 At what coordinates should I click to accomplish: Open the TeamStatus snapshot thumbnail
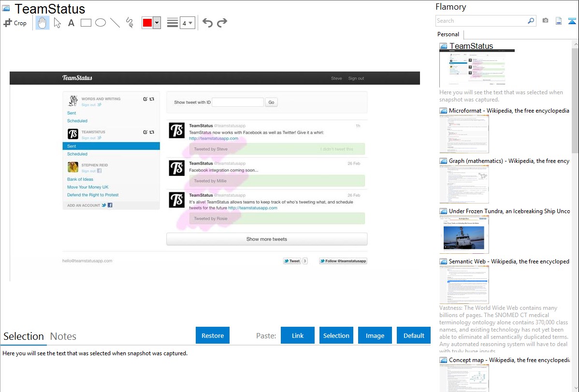477,69
